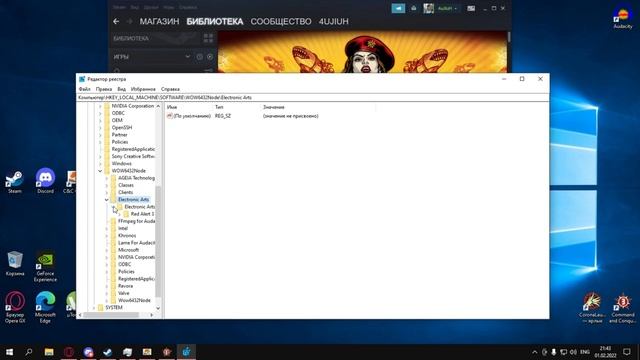The image size is (640, 360).
Task: Select the Ravora registry key
Action: (125, 286)
